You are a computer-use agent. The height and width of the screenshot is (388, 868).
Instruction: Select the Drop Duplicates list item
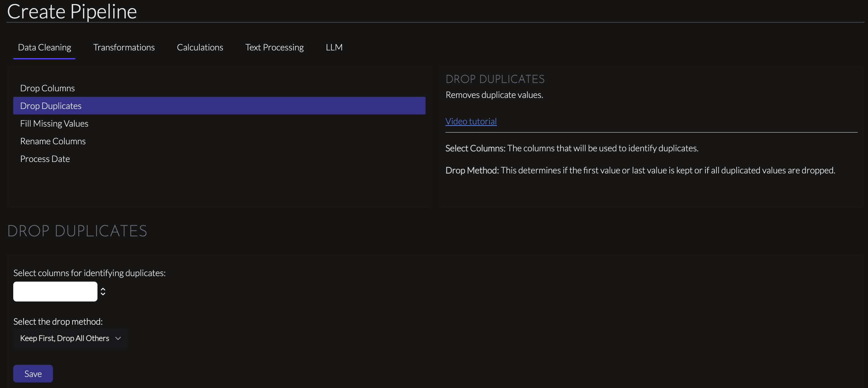[219, 106]
